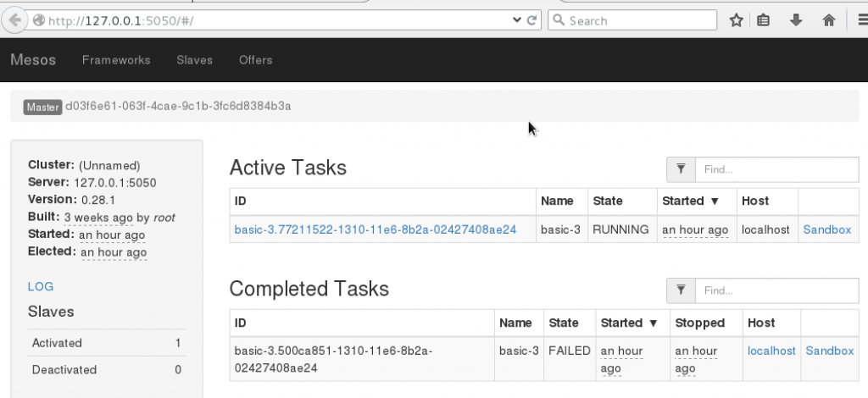The width and height of the screenshot is (868, 398).
Task: Open the Frameworks navigation tab
Action: coord(116,60)
